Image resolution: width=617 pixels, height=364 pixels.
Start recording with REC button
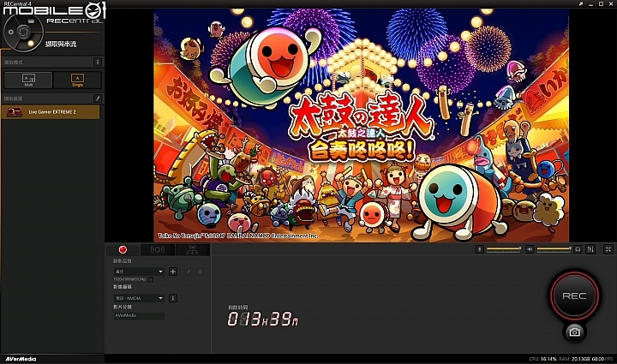tap(574, 295)
